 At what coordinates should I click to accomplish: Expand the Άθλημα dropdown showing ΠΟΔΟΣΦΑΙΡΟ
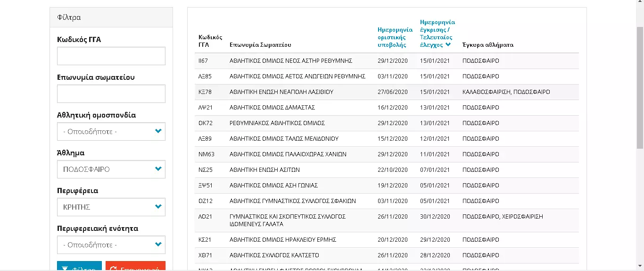click(111, 169)
